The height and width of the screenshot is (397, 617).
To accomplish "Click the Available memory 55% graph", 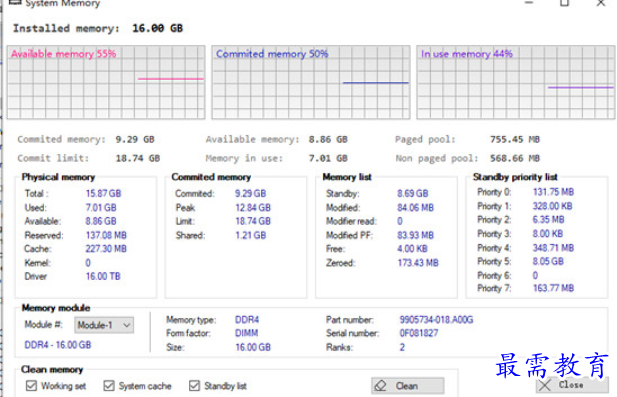I will click(x=106, y=82).
